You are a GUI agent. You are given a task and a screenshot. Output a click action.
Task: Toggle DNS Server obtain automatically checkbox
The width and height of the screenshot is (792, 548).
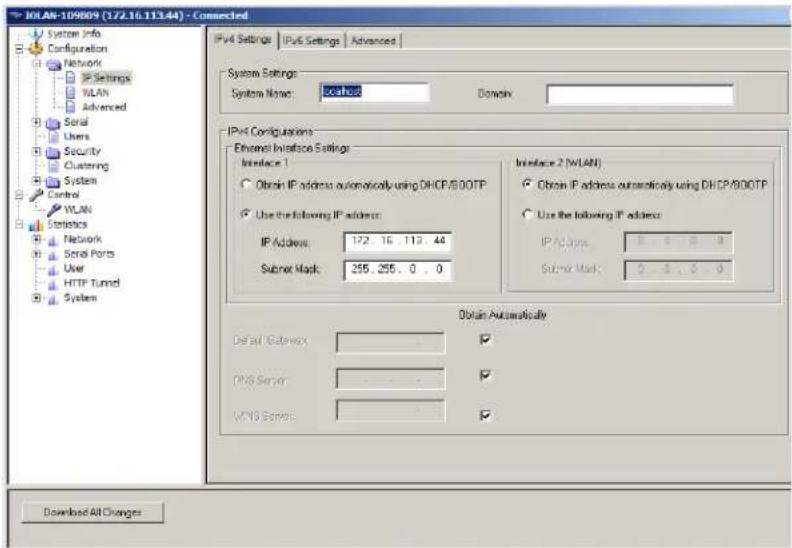point(485,375)
